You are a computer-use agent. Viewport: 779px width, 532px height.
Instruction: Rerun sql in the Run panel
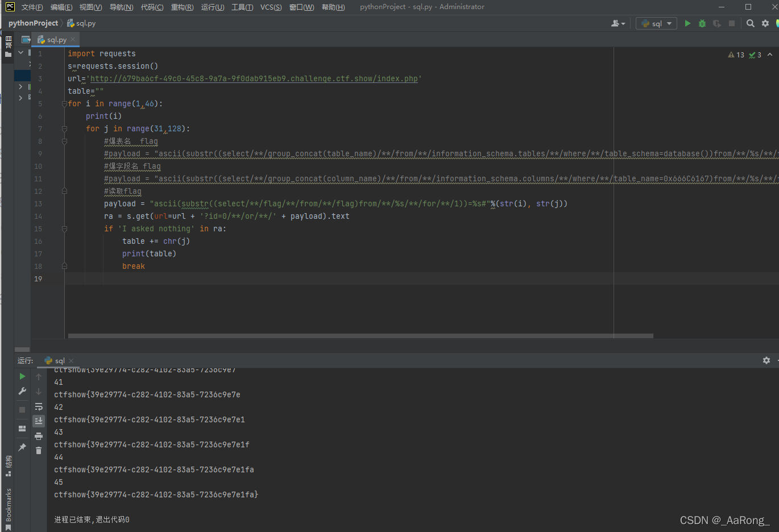22,376
